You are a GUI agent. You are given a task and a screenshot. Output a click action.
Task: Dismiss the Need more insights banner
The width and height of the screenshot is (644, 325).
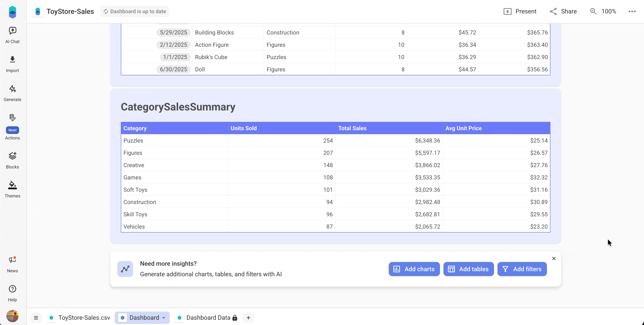[554, 258]
